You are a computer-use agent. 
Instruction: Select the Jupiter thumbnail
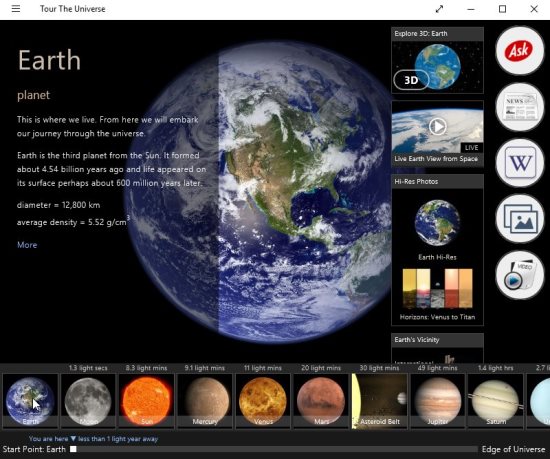click(x=437, y=401)
